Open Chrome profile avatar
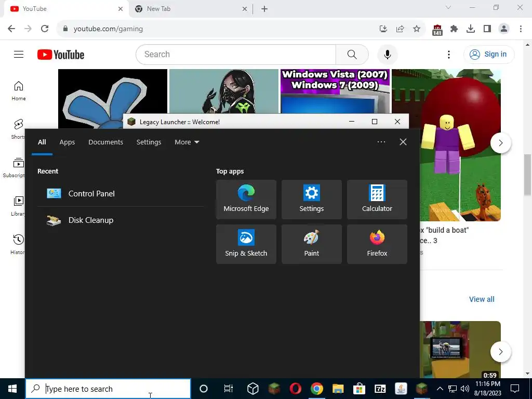532x399 pixels. [x=504, y=29]
